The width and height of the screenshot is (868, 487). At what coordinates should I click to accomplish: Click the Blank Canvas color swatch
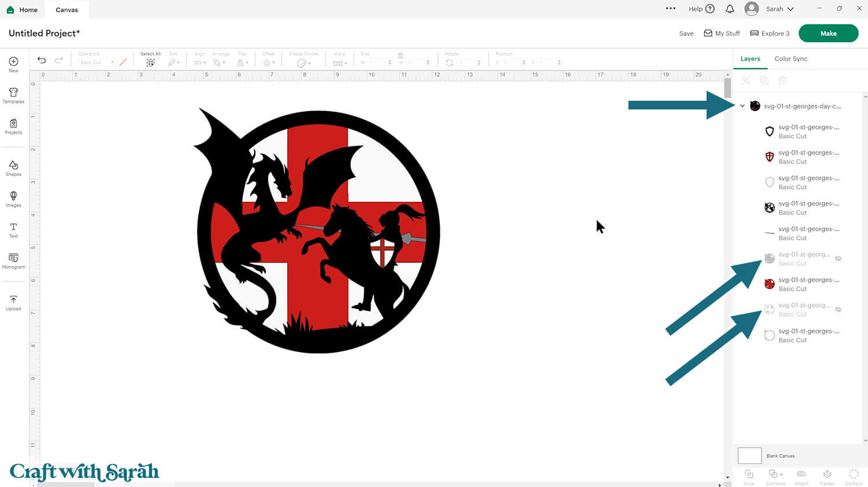pyautogui.click(x=749, y=456)
